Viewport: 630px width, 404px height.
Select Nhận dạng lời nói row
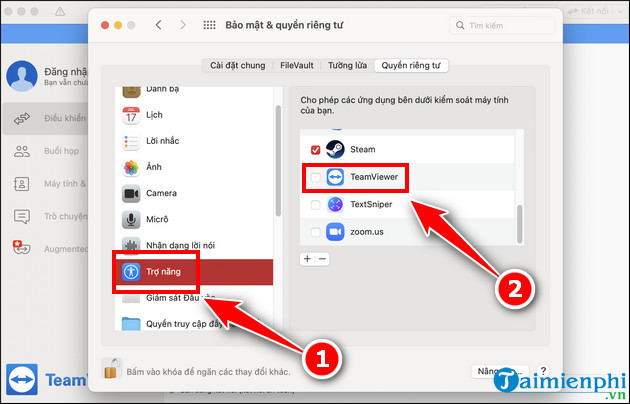(x=194, y=245)
